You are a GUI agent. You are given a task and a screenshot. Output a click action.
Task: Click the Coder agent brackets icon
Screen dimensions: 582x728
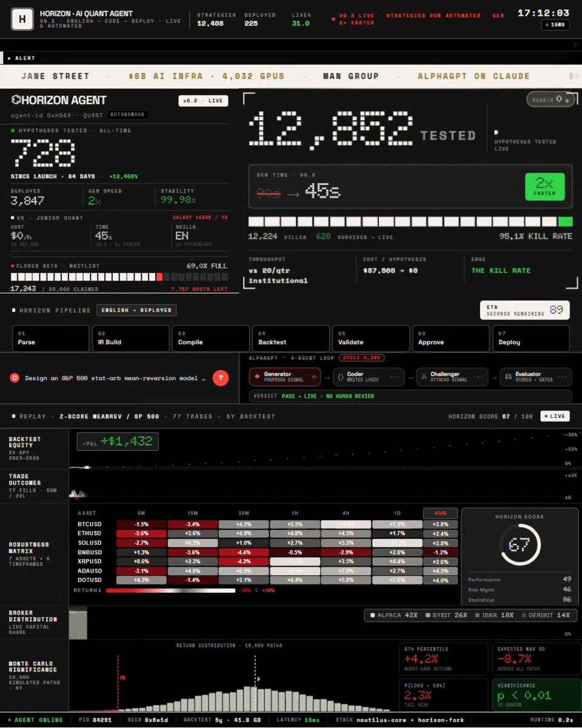pyautogui.click(x=340, y=377)
